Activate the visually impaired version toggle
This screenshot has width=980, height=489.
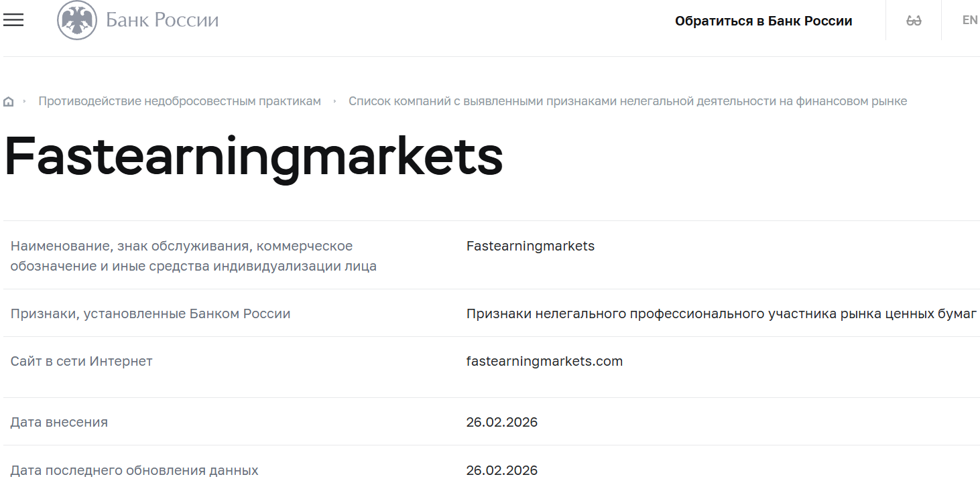[913, 20]
